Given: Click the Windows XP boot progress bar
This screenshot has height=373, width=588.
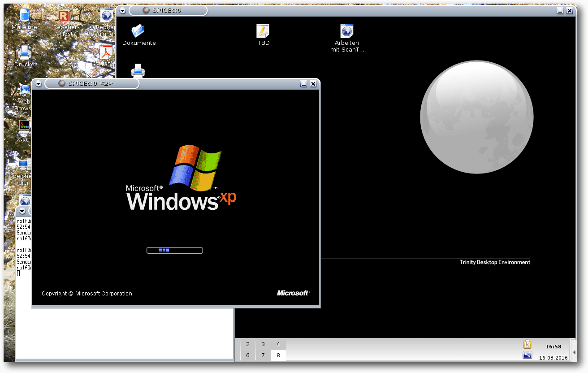Looking at the screenshot, I should (x=175, y=250).
